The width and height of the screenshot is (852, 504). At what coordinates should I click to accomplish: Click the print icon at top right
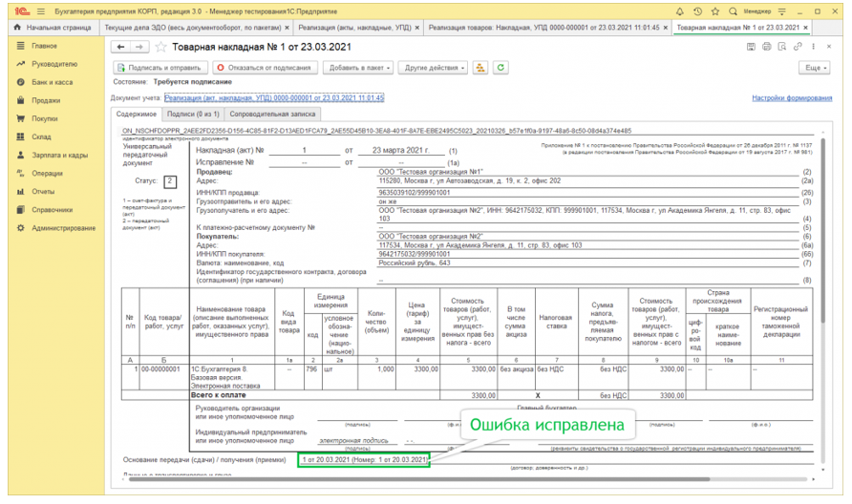(x=767, y=47)
